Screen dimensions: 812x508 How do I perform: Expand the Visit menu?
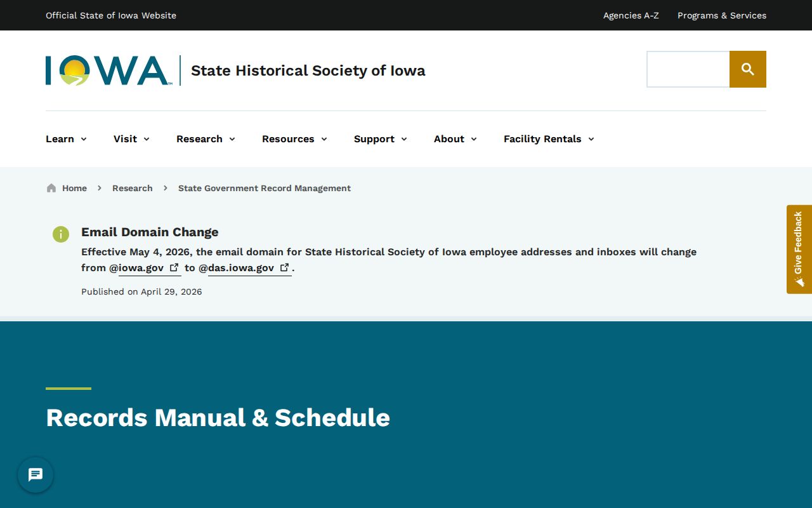(x=131, y=139)
